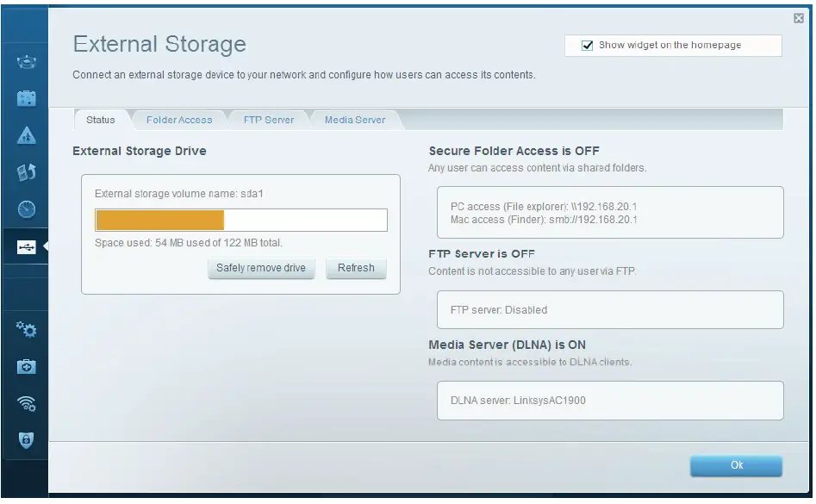Click the orange storage usage bar
Image resolution: width=816 pixels, height=504 pixels.
pos(160,220)
